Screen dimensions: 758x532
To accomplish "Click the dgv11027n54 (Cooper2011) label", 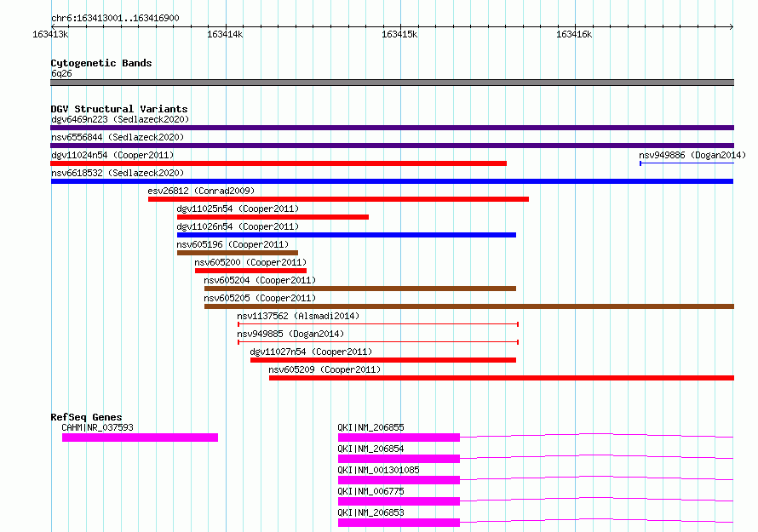I will (x=311, y=352).
